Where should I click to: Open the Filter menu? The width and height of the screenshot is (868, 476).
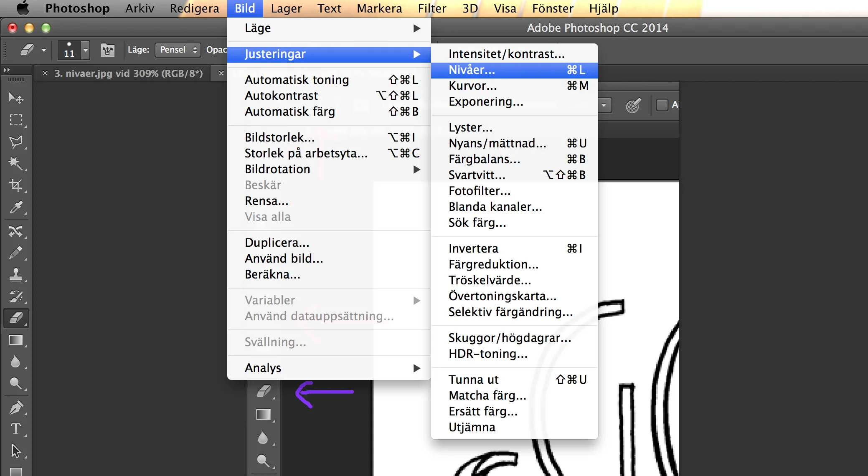tap(432, 8)
